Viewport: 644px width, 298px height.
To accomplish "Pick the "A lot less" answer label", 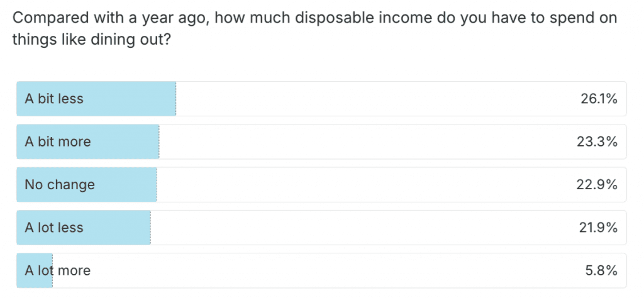I will 54,228.
